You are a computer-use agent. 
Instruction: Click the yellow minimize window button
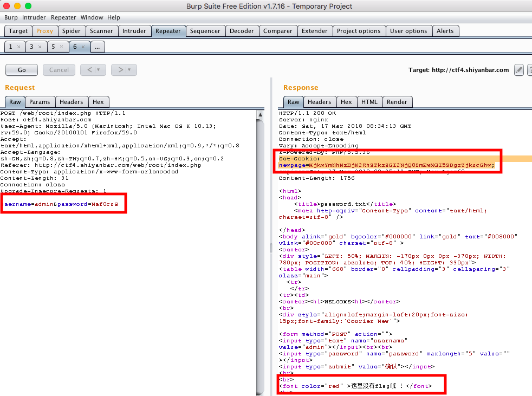click(17, 6)
